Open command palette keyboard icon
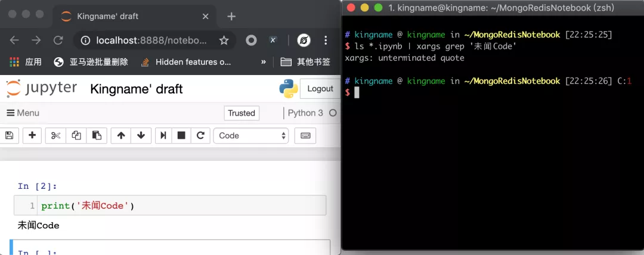This screenshot has height=255, width=644. click(305, 135)
